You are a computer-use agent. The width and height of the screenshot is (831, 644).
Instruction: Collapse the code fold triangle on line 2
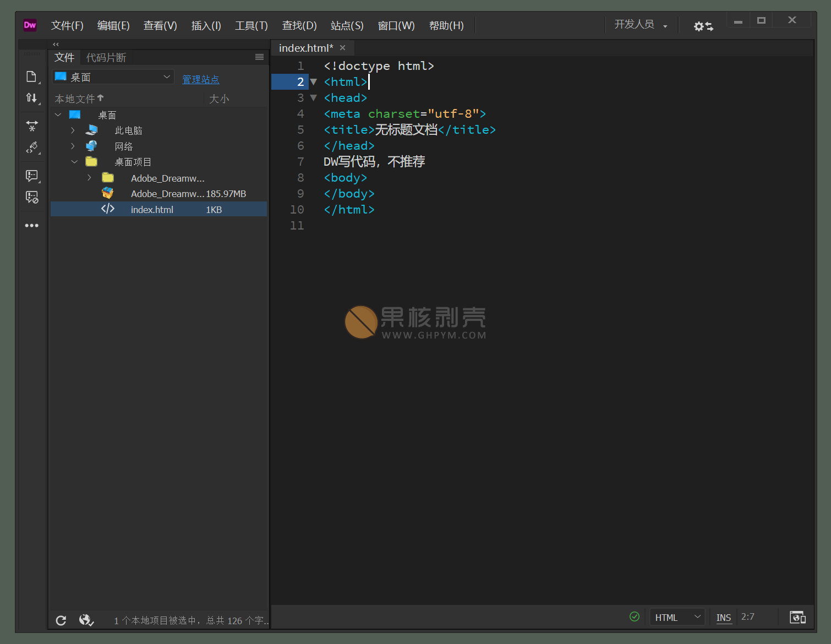point(314,82)
